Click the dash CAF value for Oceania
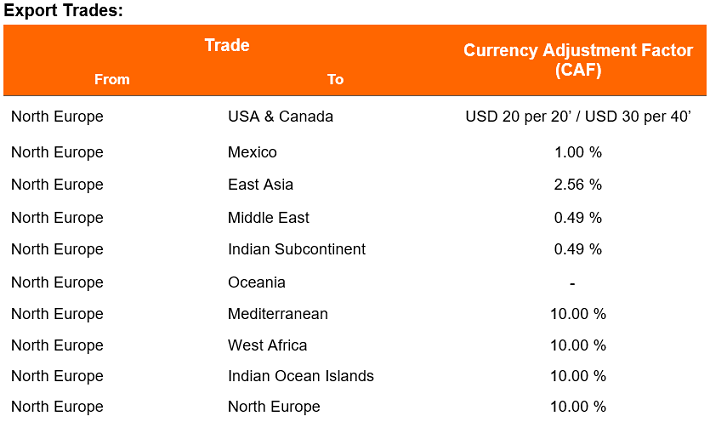 click(572, 284)
